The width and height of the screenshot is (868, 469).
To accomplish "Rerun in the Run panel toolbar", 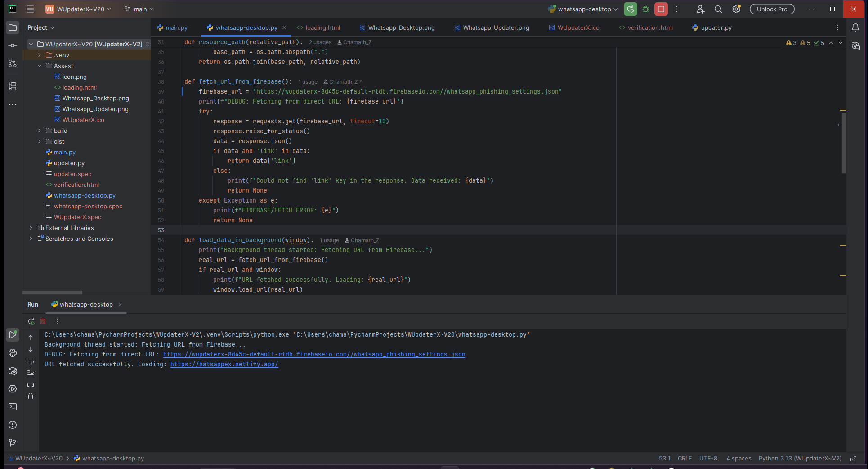I will pyautogui.click(x=31, y=321).
